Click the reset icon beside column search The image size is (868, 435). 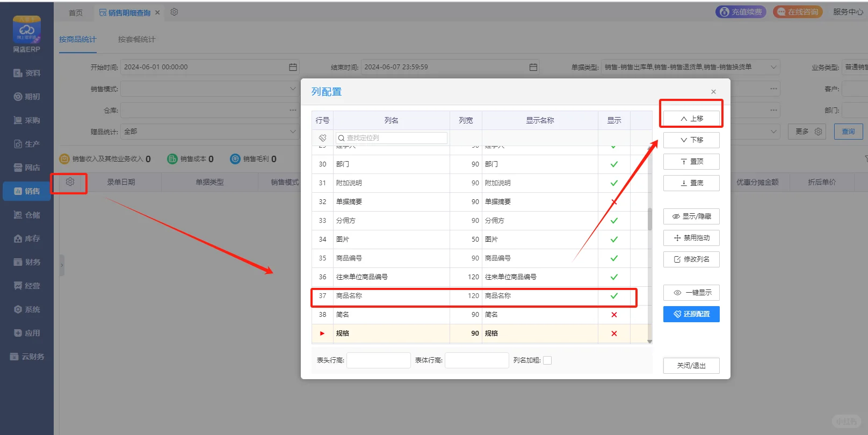coord(322,138)
